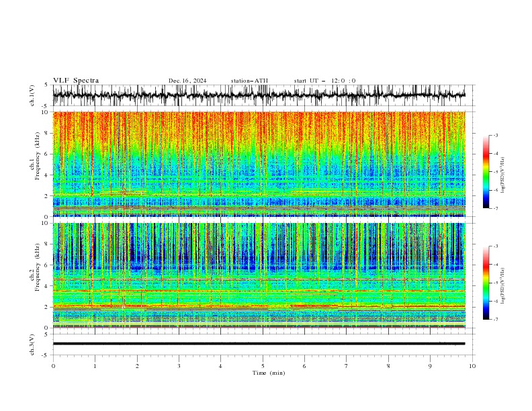Click the 'station=ATH' label

click(249, 81)
